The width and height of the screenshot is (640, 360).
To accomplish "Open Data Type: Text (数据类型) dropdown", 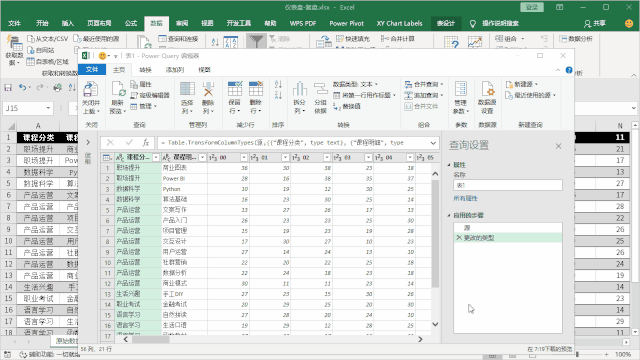I will [x=356, y=84].
